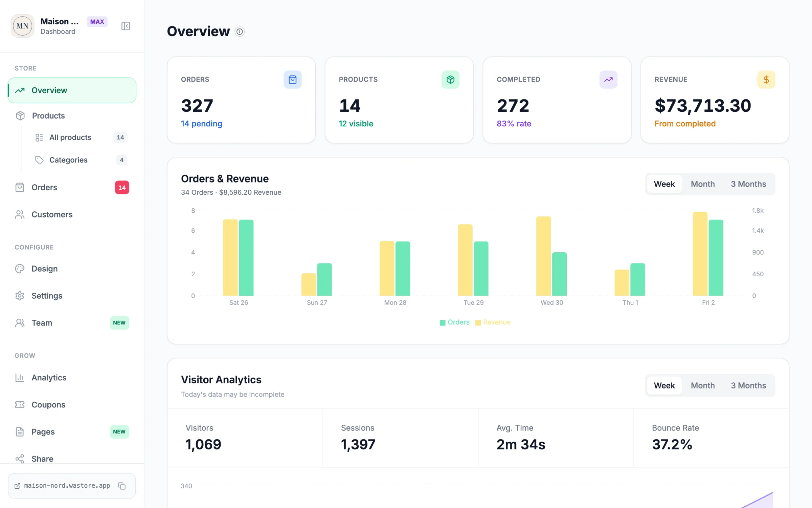Open the Customers page

72,214
